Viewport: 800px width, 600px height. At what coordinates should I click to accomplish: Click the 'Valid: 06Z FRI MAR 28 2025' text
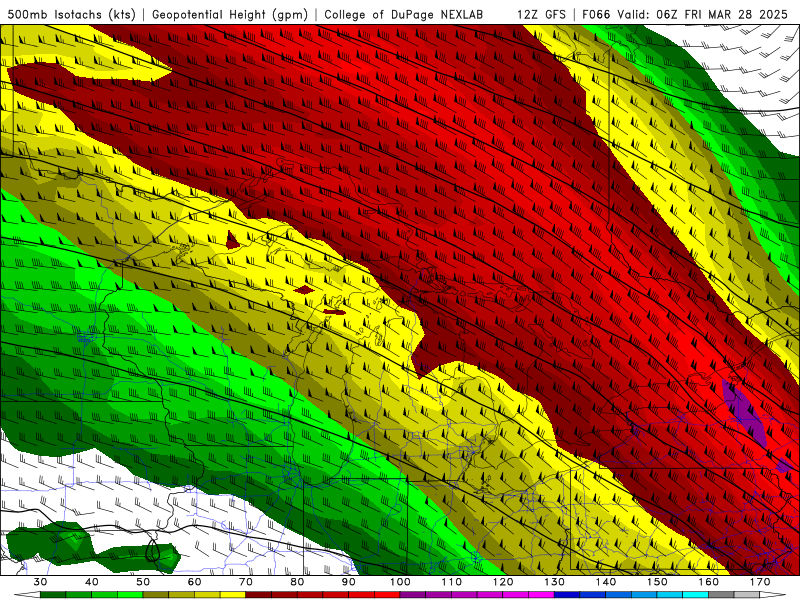703,14
